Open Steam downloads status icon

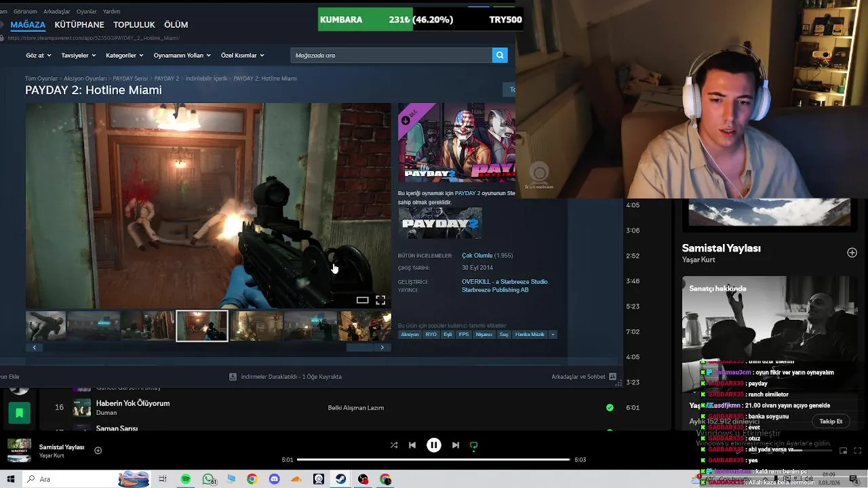click(233, 376)
